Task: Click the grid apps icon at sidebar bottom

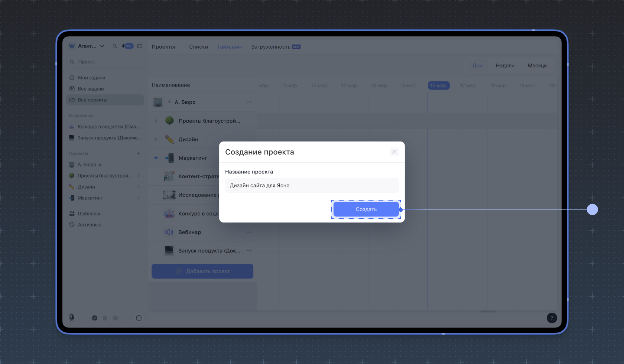Action: 139,318
